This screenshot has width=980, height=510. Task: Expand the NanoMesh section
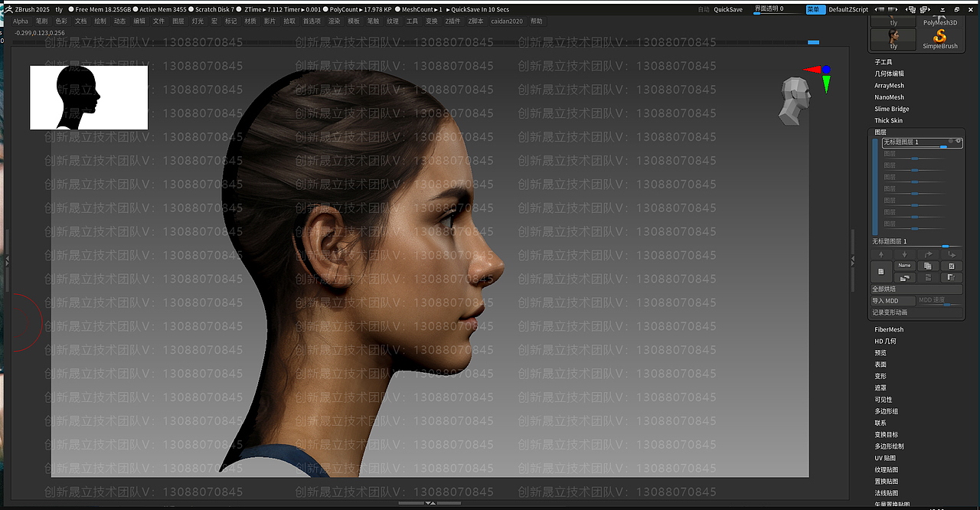pyautogui.click(x=889, y=97)
